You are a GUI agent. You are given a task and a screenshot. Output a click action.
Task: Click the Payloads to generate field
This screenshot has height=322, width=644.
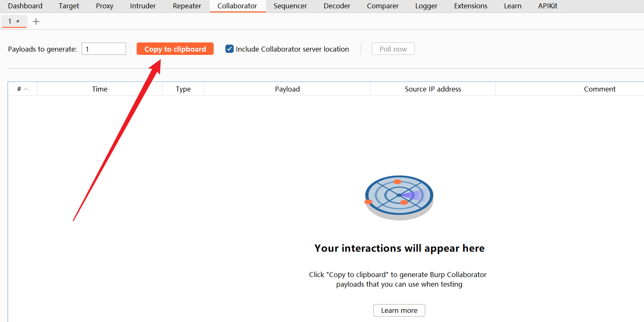(x=104, y=49)
